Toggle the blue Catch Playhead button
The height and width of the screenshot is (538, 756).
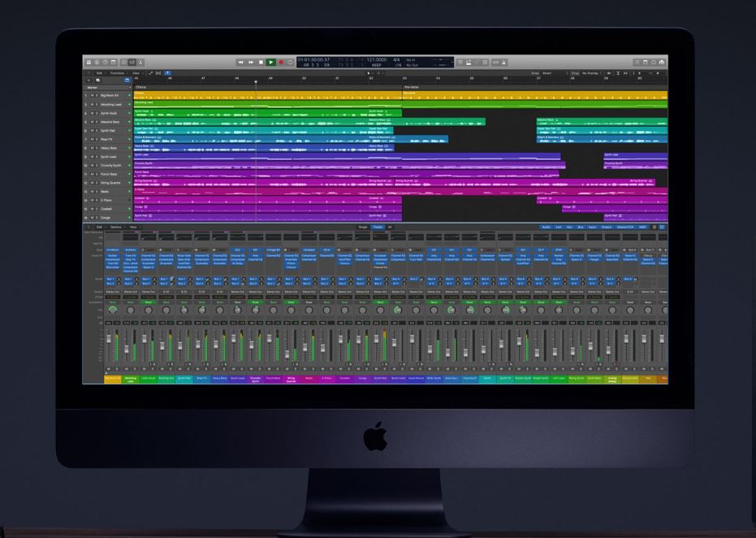(x=167, y=73)
